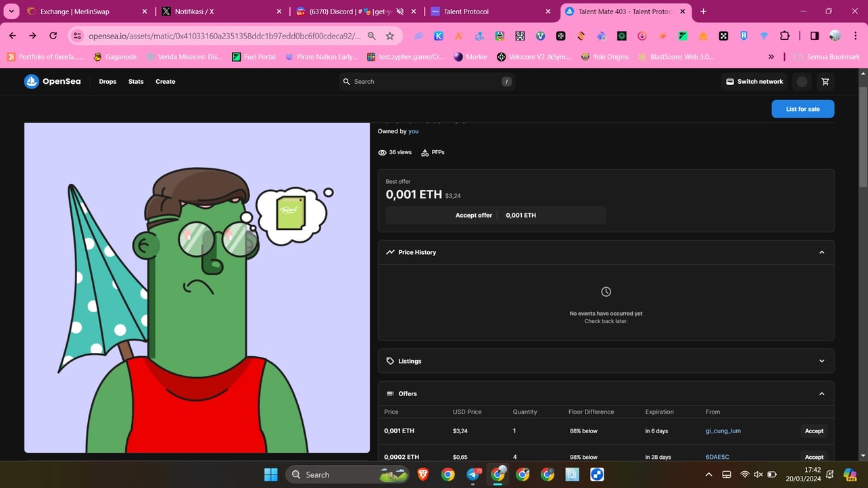Open the BlastScore: Web 3.0 bookmark

676,57
